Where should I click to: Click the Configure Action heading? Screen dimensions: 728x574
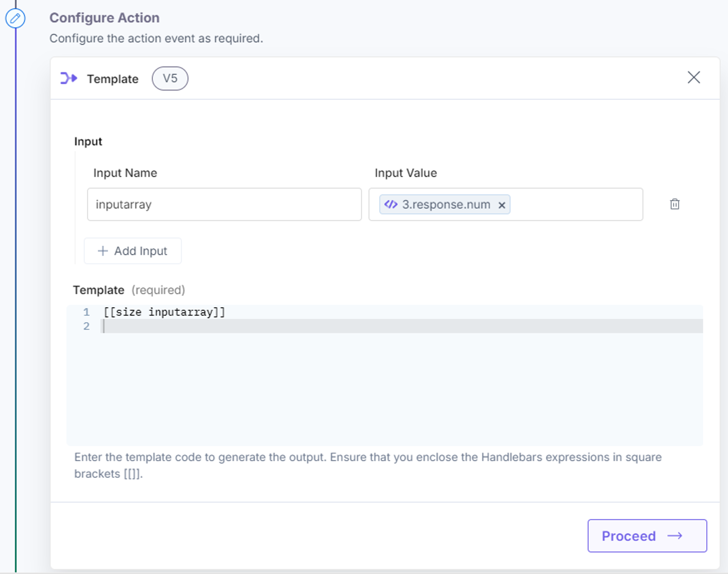pyautogui.click(x=104, y=18)
